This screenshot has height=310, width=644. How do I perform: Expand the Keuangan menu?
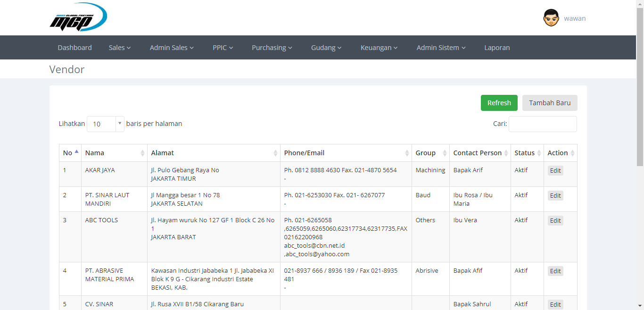coord(379,48)
